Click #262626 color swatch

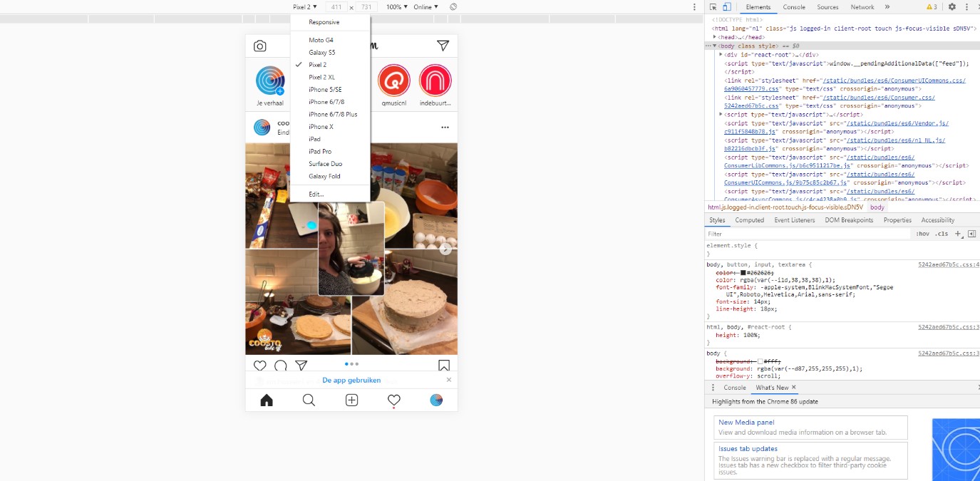click(x=743, y=273)
